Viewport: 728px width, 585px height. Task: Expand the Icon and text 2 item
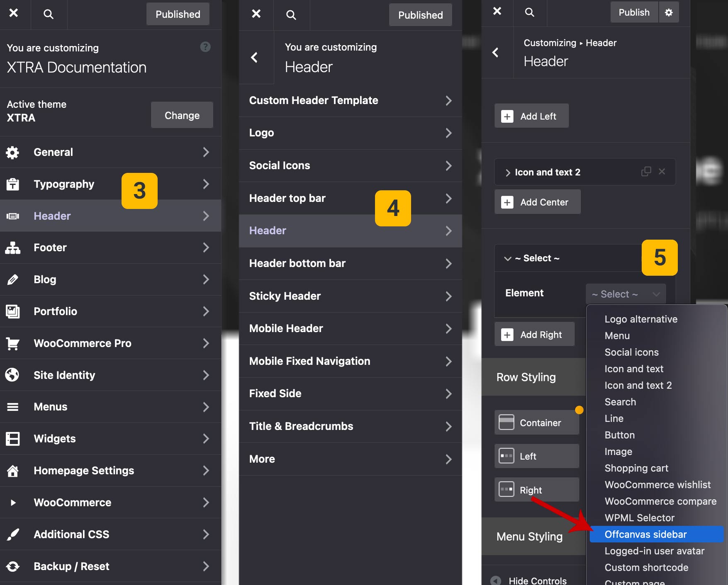coord(508,172)
